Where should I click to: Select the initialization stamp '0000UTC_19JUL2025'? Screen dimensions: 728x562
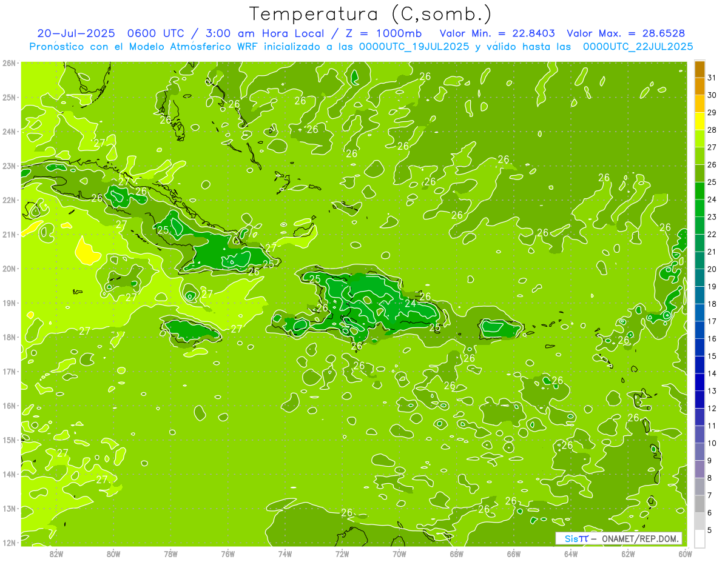coord(414,47)
